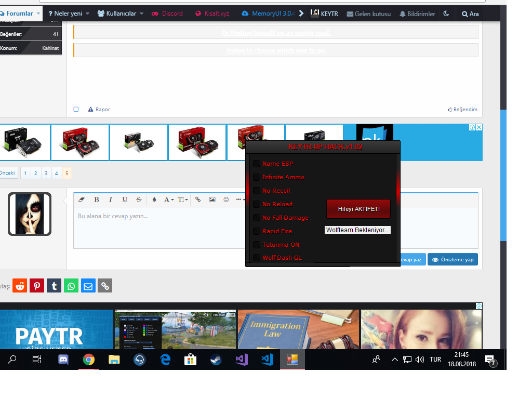This screenshot has width=532, height=399.
Task: Enable the No Recoil checkbox
Action: click(257, 191)
